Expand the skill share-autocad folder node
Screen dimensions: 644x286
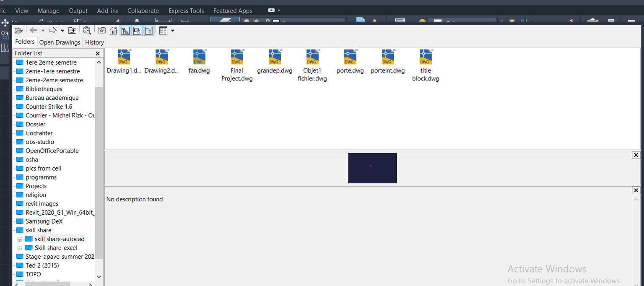tap(20, 239)
